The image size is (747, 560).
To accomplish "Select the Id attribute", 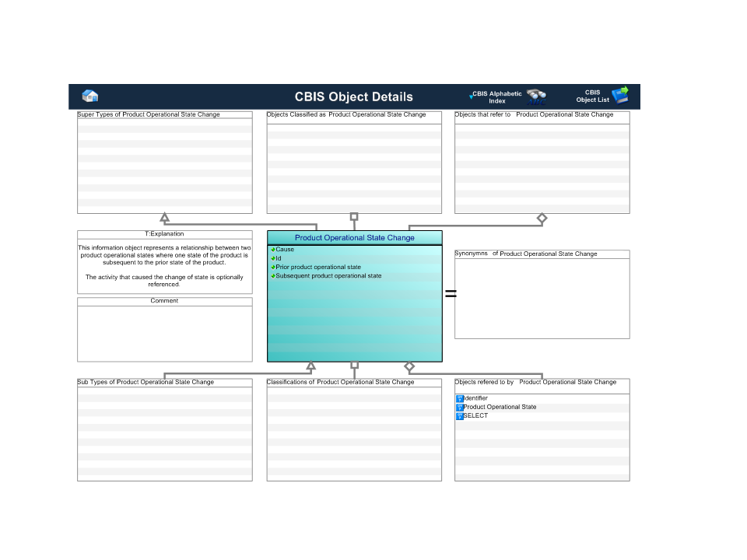I will [x=279, y=258].
